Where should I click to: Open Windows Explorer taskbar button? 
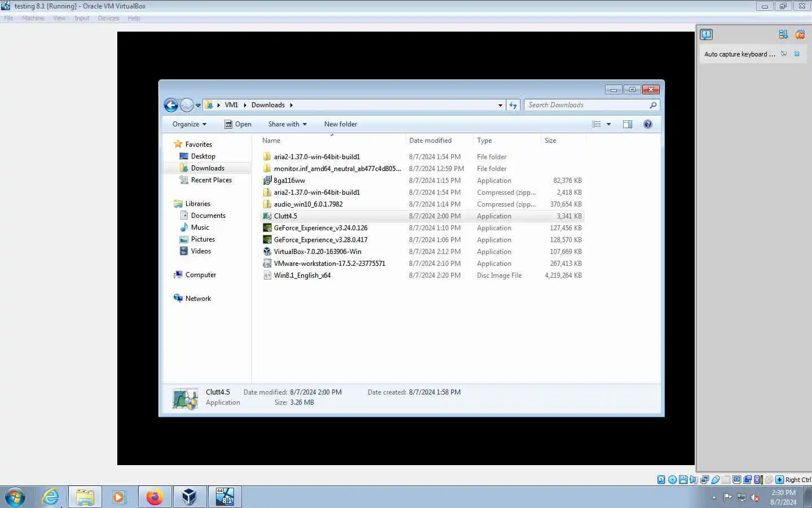click(85, 497)
